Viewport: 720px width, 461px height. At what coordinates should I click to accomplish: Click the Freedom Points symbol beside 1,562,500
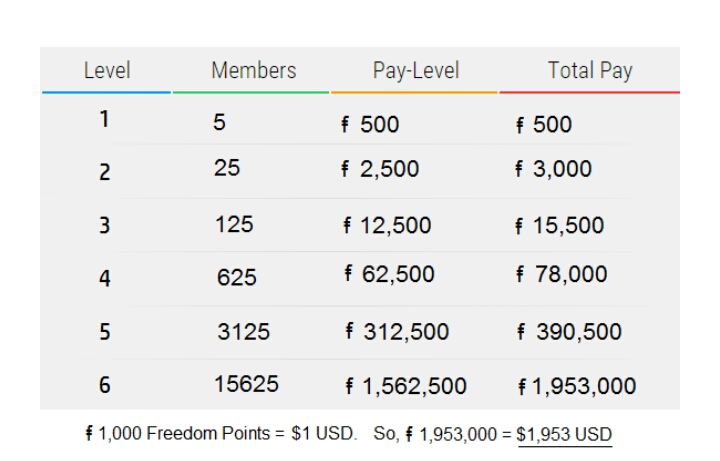tap(349, 387)
